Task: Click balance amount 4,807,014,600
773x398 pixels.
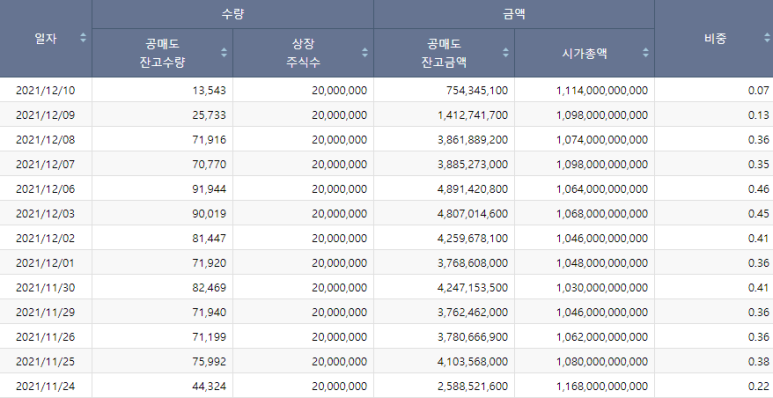Action: [x=472, y=214]
